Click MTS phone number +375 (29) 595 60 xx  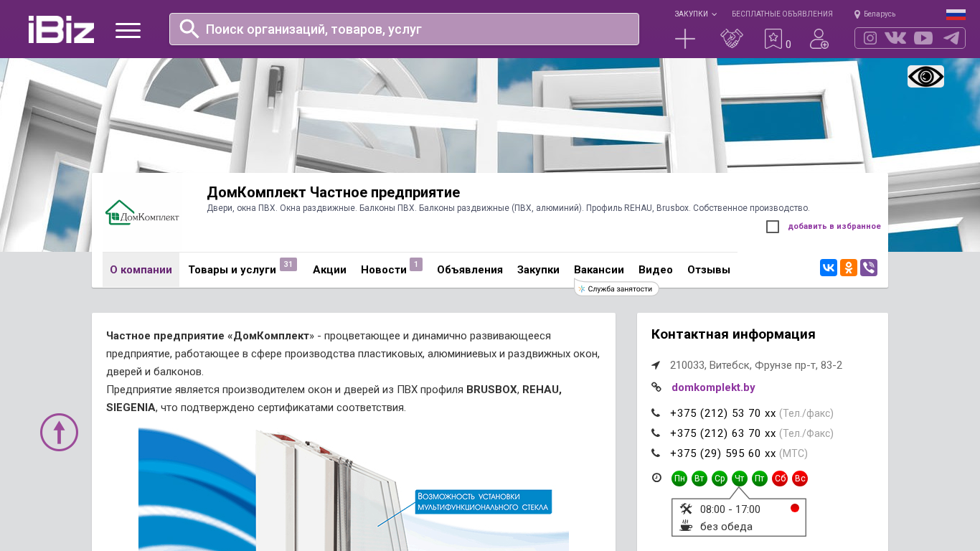click(723, 453)
